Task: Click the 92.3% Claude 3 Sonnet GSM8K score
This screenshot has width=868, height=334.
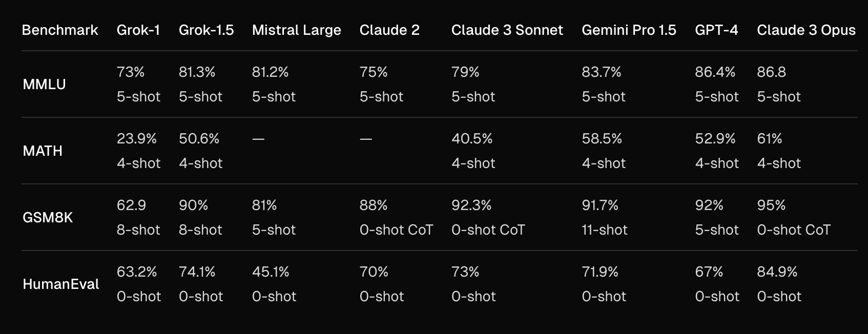Action: pyautogui.click(x=471, y=205)
